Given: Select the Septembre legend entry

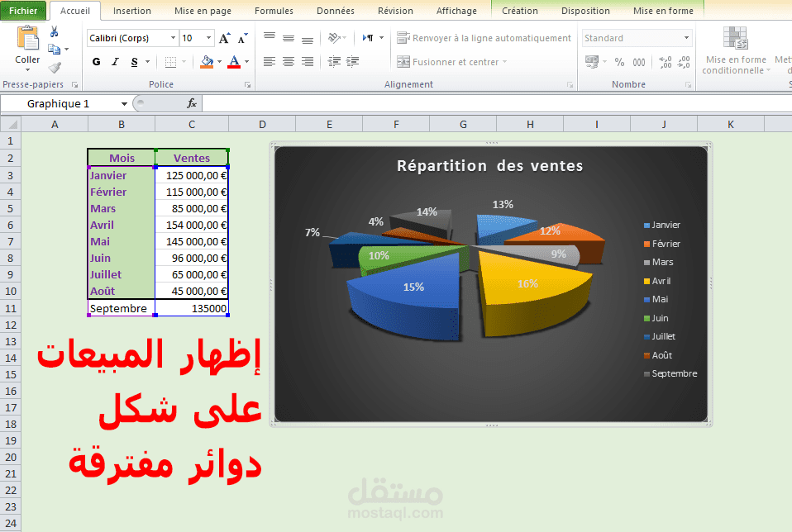Looking at the screenshot, I should click(670, 373).
